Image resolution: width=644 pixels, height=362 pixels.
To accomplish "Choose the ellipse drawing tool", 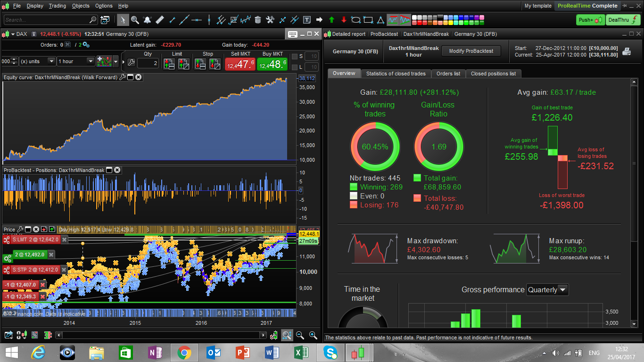I will [356, 20].
